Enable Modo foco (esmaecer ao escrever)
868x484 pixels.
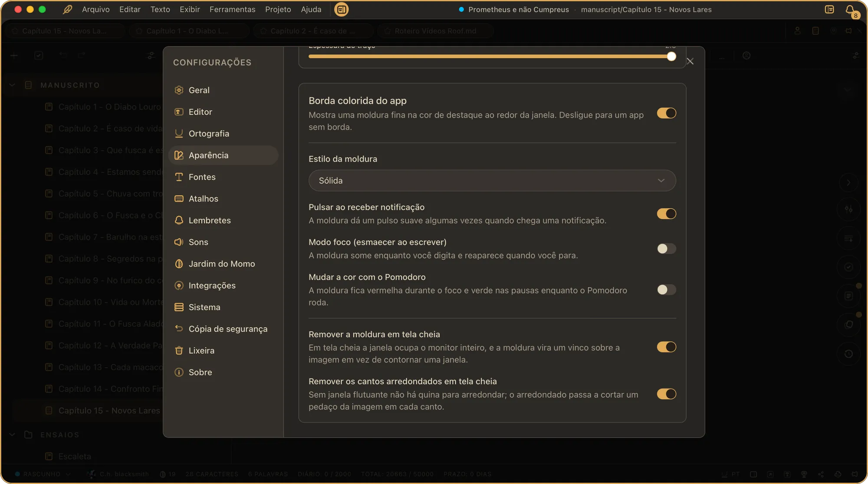pos(666,249)
